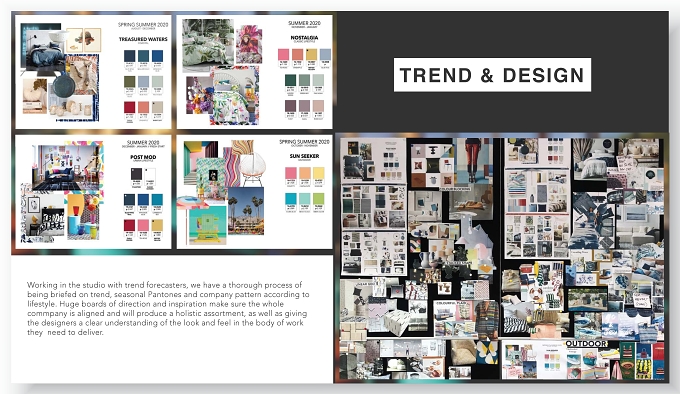Pick the dark green swatch in Nostalgia palette

tap(290, 80)
